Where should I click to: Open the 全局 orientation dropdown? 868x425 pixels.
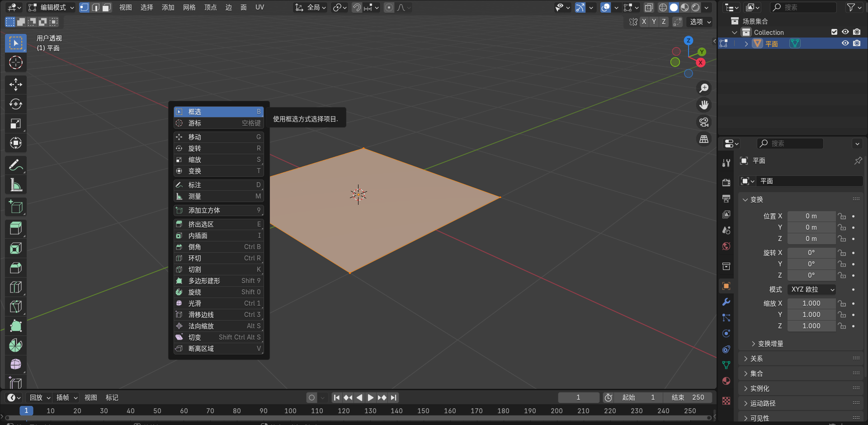[x=310, y=7]
